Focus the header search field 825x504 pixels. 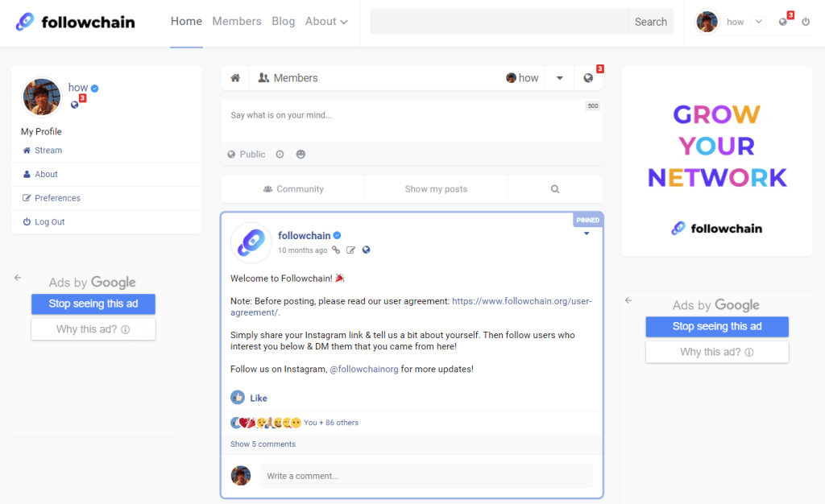[x=499, y=22]
